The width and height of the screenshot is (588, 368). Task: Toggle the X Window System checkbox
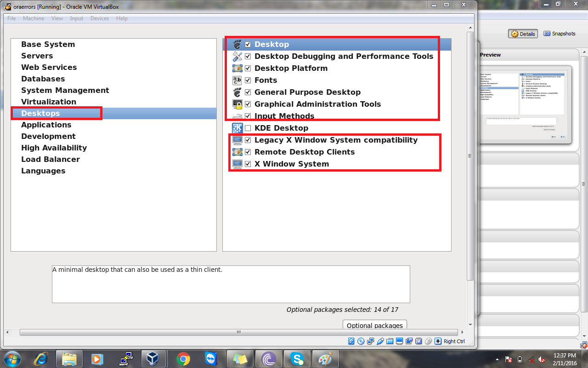point(248,164)
